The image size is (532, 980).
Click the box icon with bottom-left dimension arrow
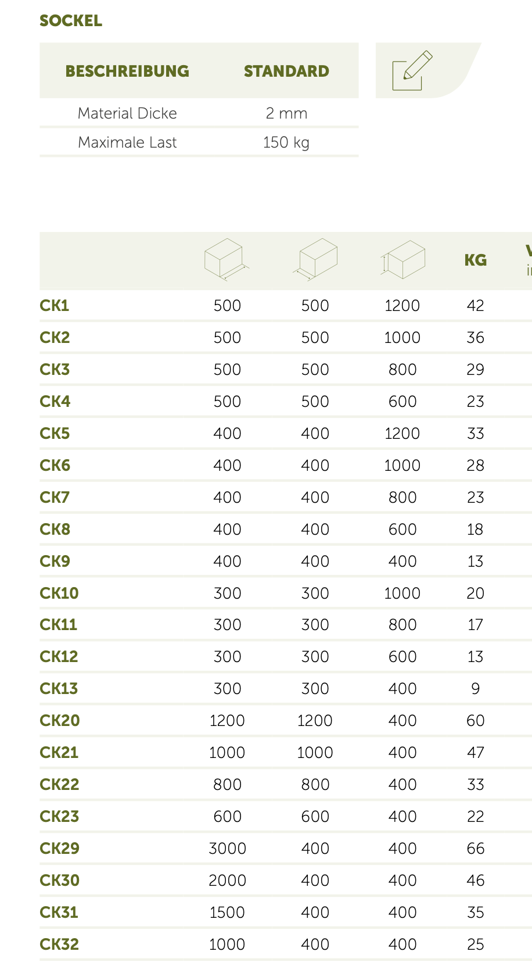[x=315, y=259]
